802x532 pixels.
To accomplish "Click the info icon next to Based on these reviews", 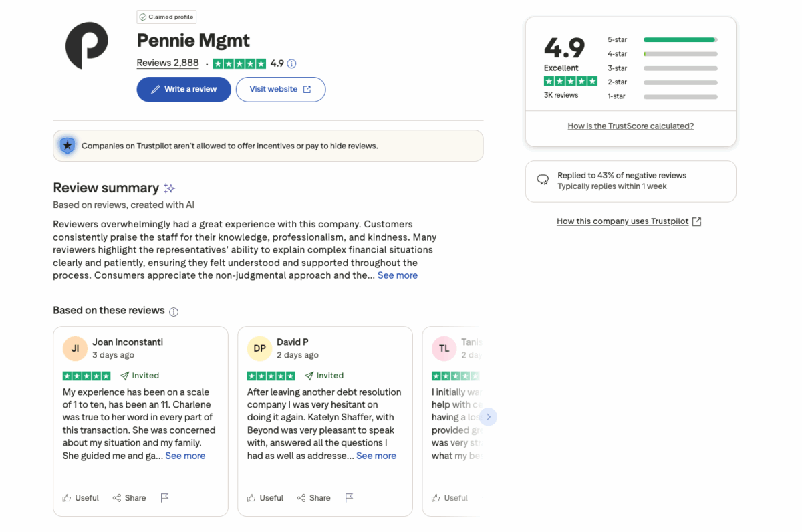I will (174, 311).
